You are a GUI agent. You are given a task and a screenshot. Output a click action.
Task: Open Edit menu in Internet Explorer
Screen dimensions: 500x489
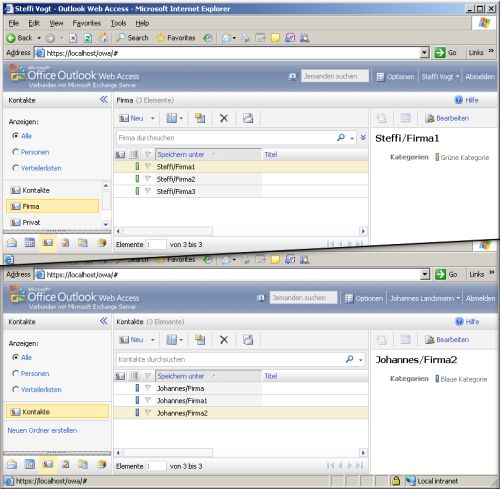click(x=34, y=23)
